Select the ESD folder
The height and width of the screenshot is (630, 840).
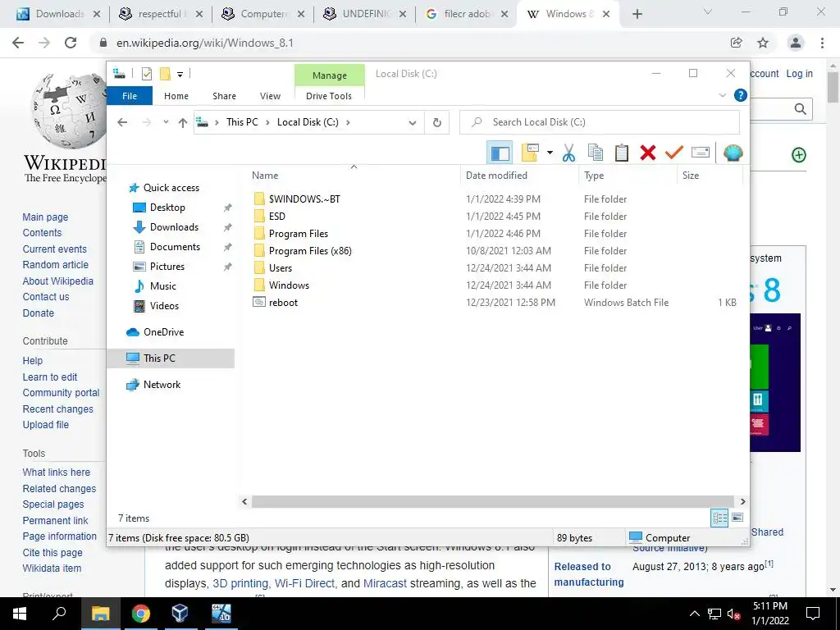277,216
